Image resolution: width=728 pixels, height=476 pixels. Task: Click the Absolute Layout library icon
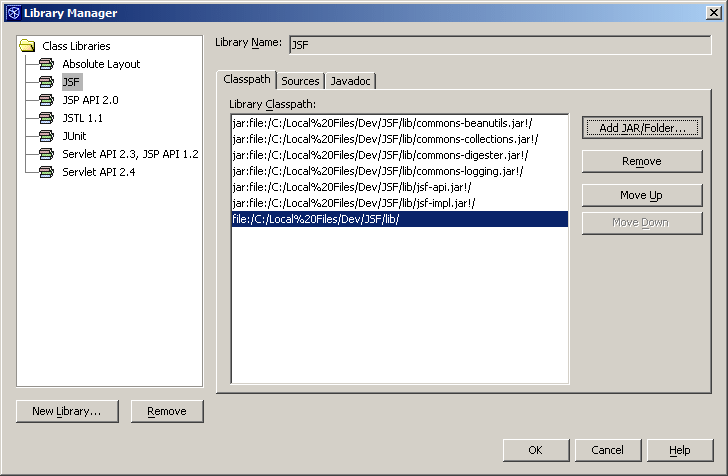click(46, 64)
